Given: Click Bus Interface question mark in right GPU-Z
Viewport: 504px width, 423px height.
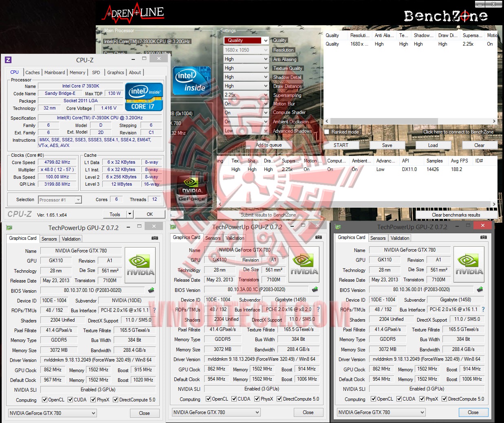Looking at the screenshot, I should (483, 309).
